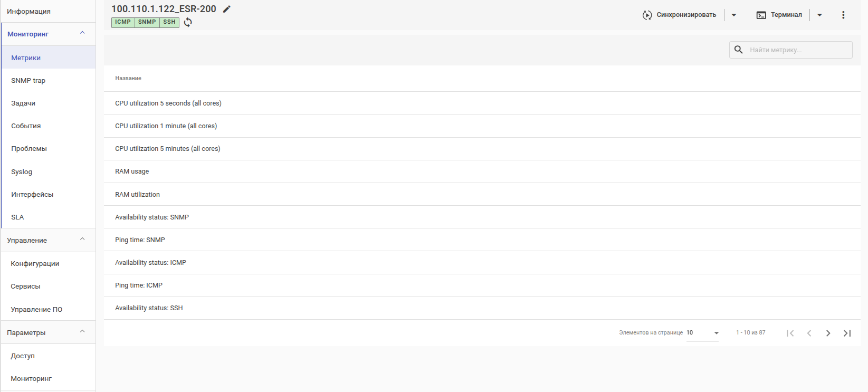This screenshot has width=868, height=392.
Task: Open the items per page dropdown
Action: [x=702, y=333]
